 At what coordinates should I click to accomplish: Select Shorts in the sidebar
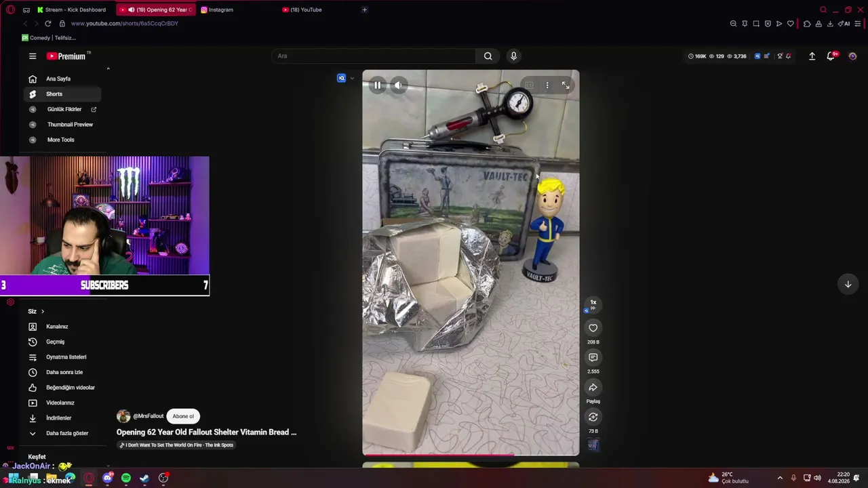click(x=62, y=94)
